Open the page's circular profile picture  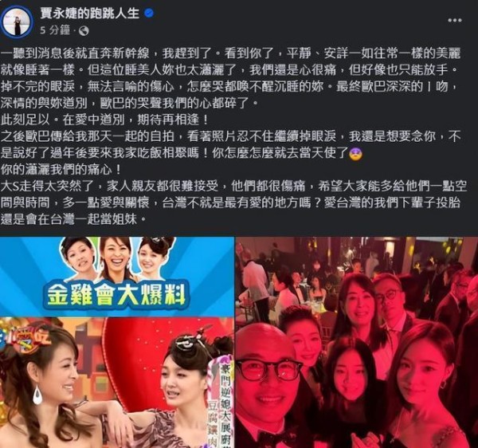[x=17, y=22]
